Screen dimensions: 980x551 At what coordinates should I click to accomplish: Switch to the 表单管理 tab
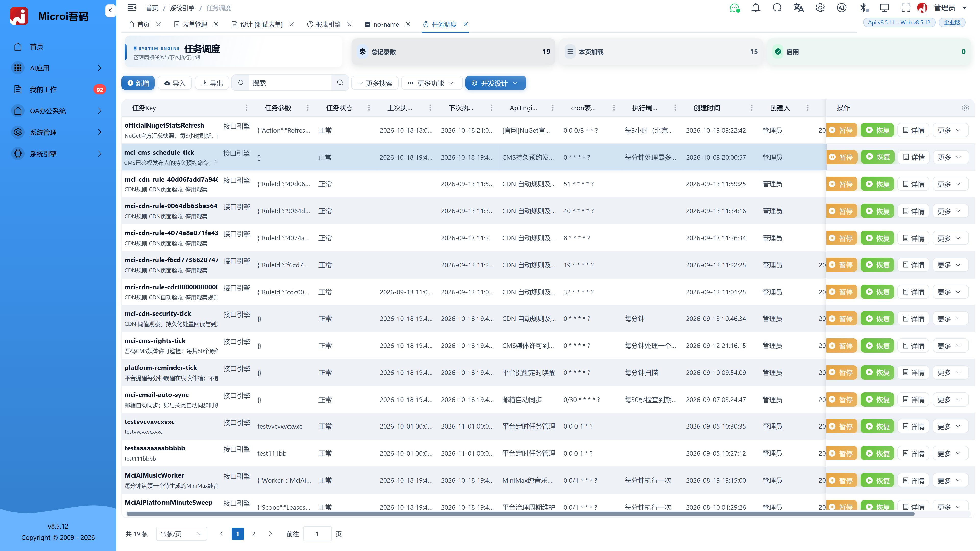pos(195,24)
